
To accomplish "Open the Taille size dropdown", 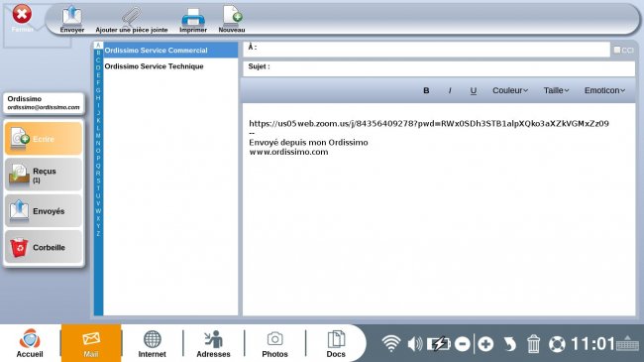I will (556, 90).
